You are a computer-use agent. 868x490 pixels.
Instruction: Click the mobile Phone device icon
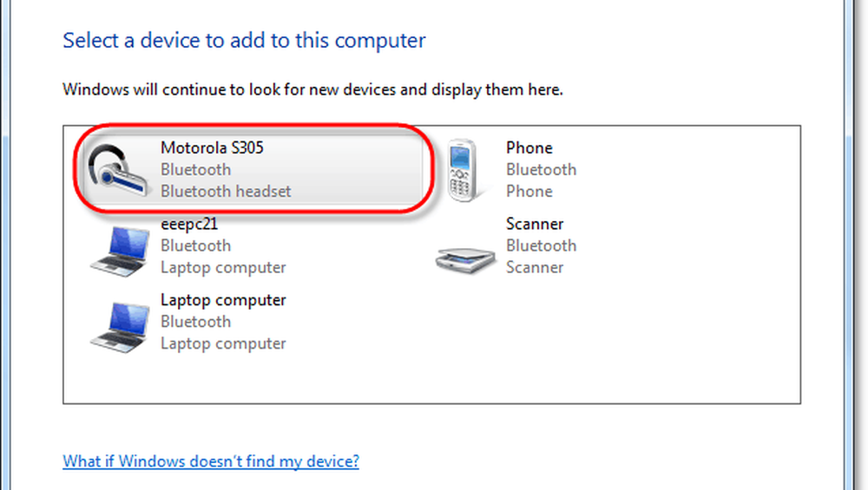463,170
